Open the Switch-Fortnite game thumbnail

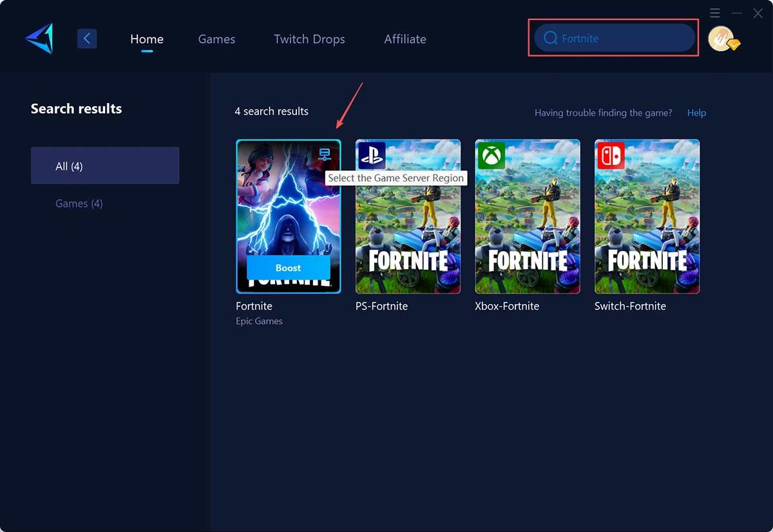[x=647, y=216]
